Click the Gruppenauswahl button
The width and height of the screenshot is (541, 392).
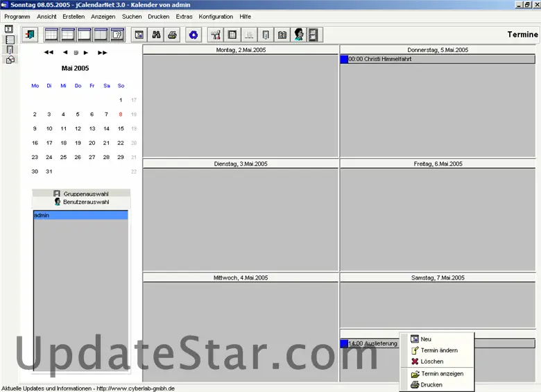click(81, 194)
